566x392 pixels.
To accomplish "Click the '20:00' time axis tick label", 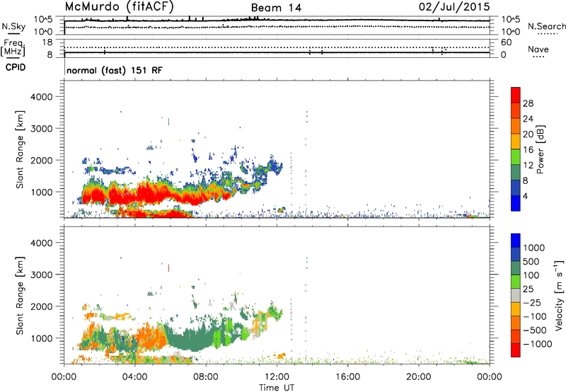I will click(418, 377).
